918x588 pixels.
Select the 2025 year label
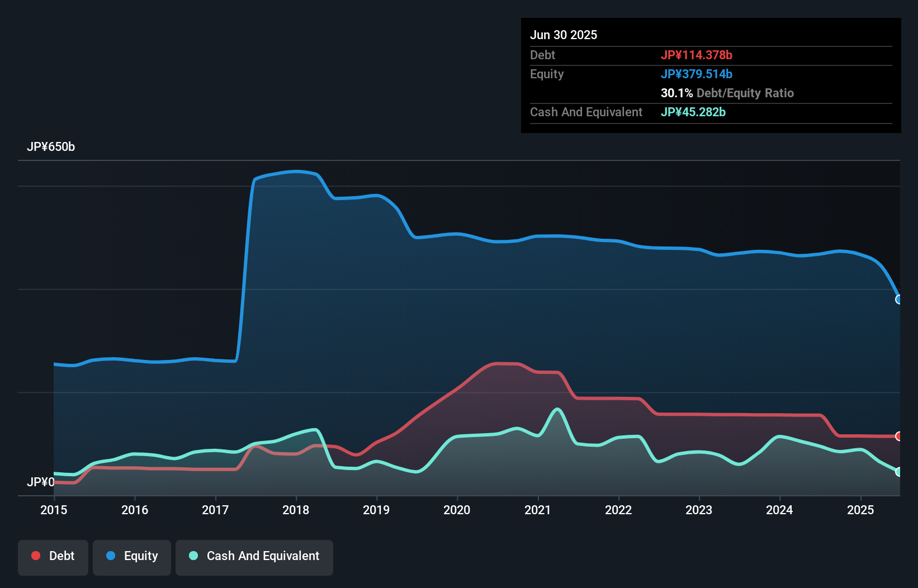[x=860, y=510]
